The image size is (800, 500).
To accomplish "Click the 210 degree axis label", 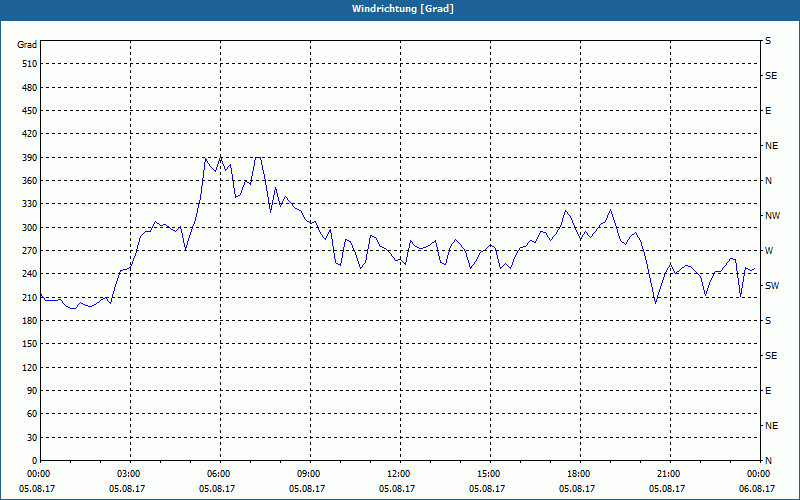I will tap(30, 297).
